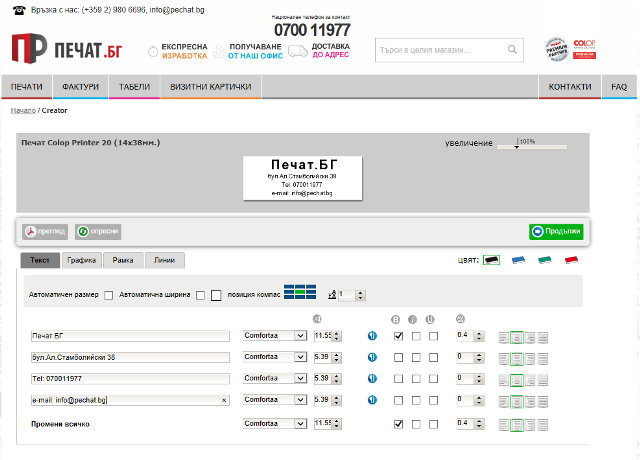Align the Печат.БГ line to the left
The image size is (640, 460).
[504, 338]
